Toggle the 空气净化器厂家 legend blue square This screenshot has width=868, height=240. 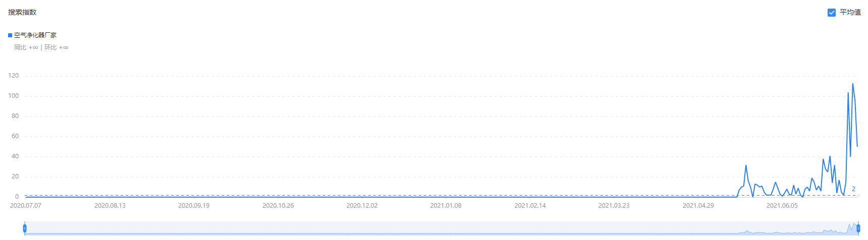pyautogui.click(x=10, y=35)
